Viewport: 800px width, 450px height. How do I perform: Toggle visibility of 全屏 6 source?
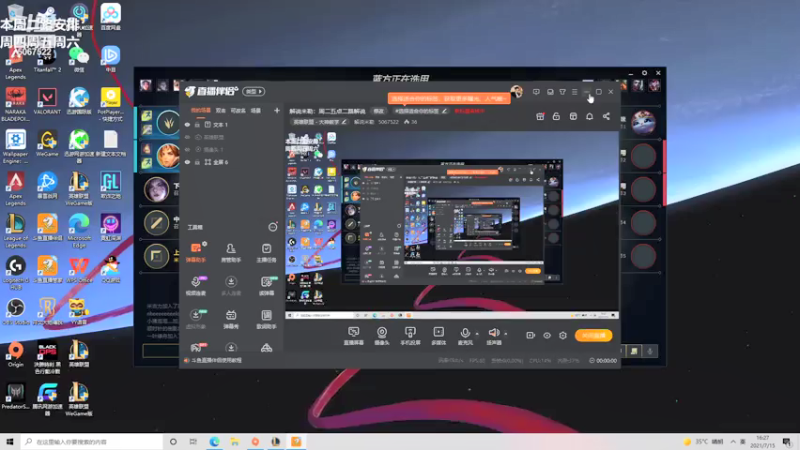click(x=187, y=162)
